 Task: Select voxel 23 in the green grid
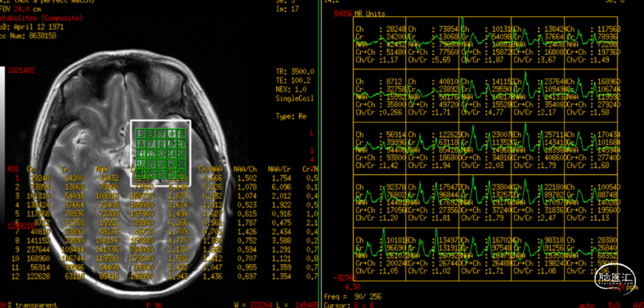pyautogui.click(x=161, y=174)
